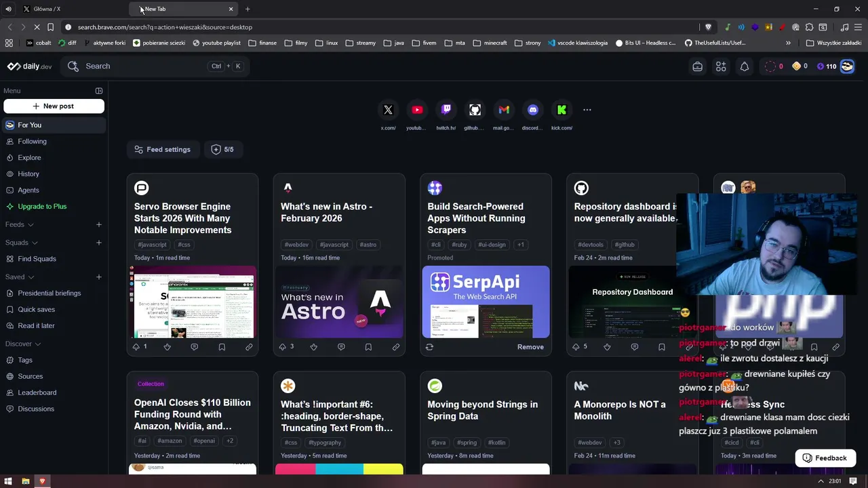The image size is (868, 488).
Task: Open the SerpApi ad thumbnail
Action: coord(486,302)
